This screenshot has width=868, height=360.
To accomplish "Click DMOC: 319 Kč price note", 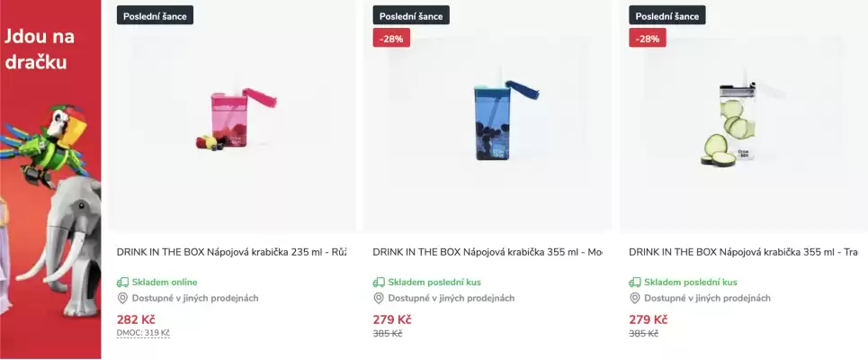I will (x=143, y=333).
